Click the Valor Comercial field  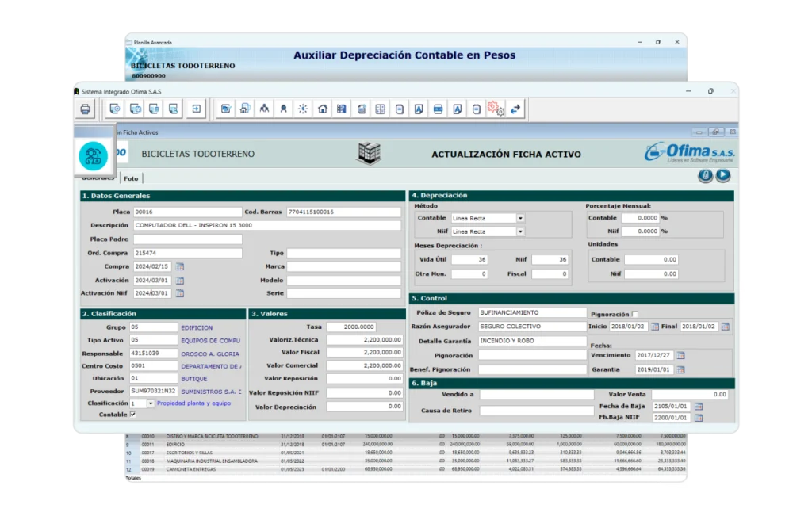click(365, 365)
